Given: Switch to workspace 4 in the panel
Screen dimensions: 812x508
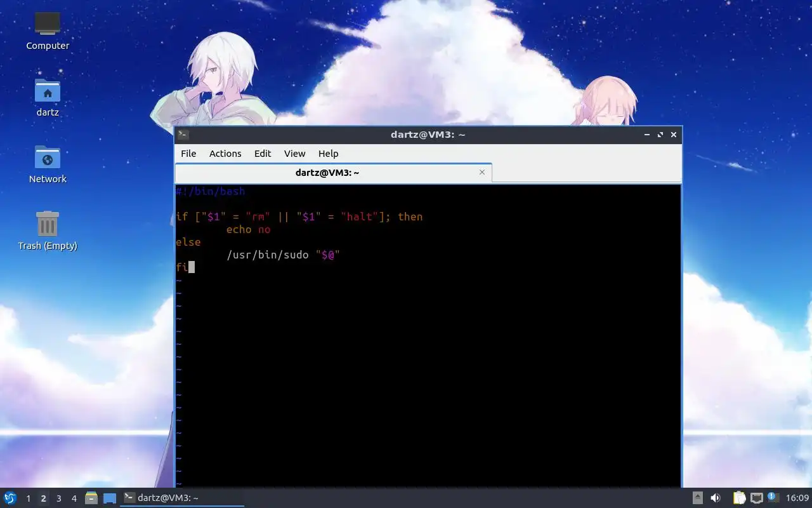Looking at the screenshot, I should 74,498.
